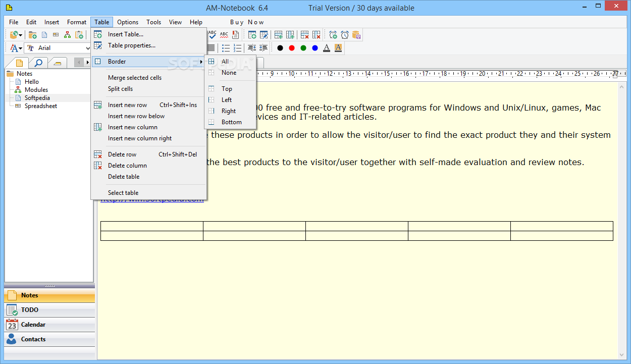Viewport: 631px width, 364px height.
Task: Run the ABC spell check icon
Action: (x=213, y=35)
